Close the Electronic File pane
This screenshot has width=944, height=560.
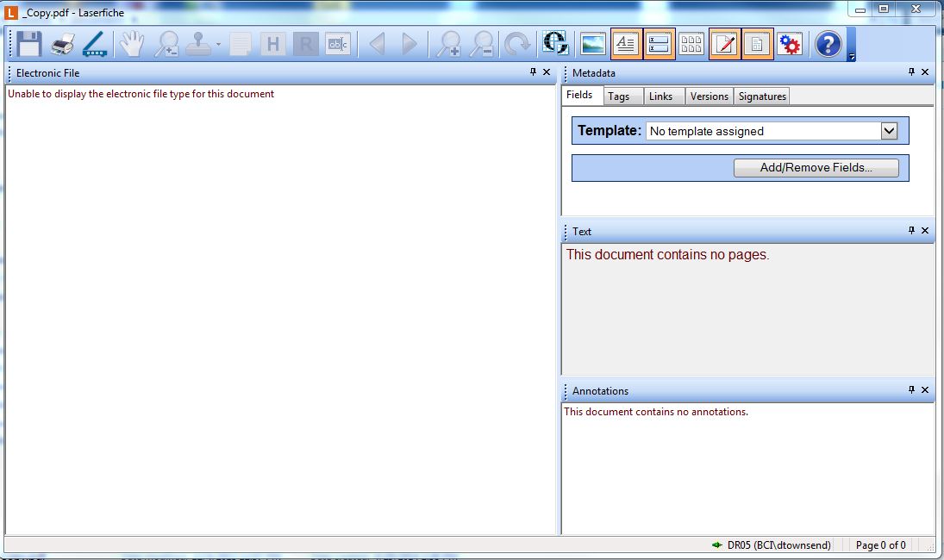(547, 72)
